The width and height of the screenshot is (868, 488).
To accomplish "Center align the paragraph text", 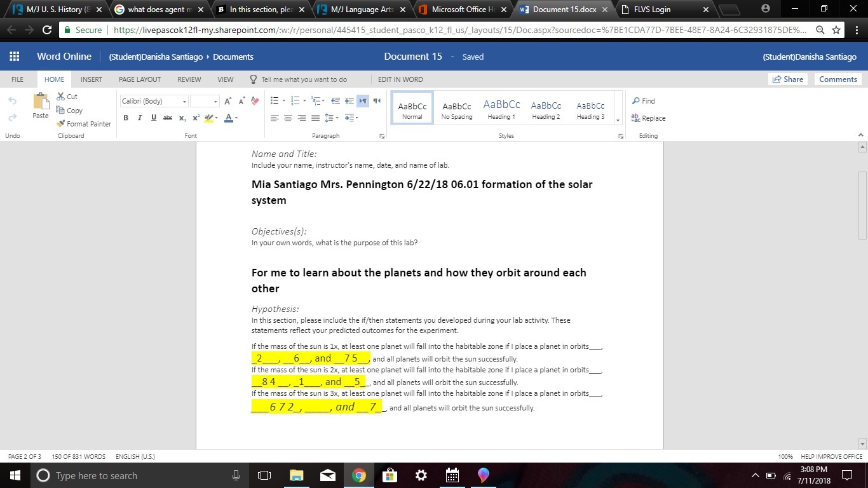I will pos(288,118).
